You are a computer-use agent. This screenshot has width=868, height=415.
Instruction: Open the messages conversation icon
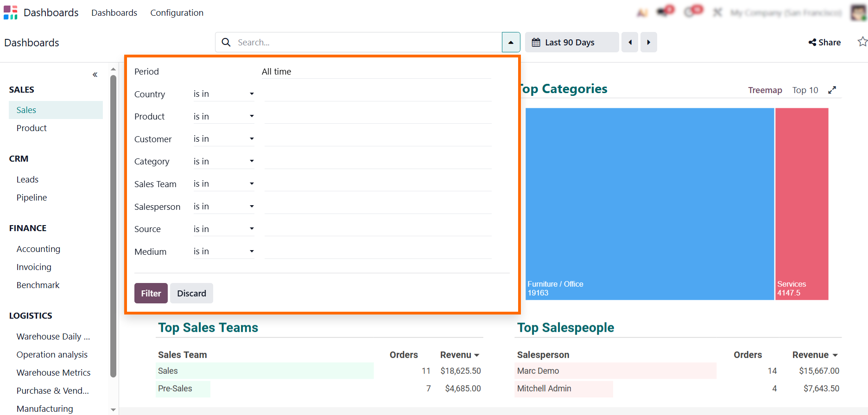pos(665,12)
